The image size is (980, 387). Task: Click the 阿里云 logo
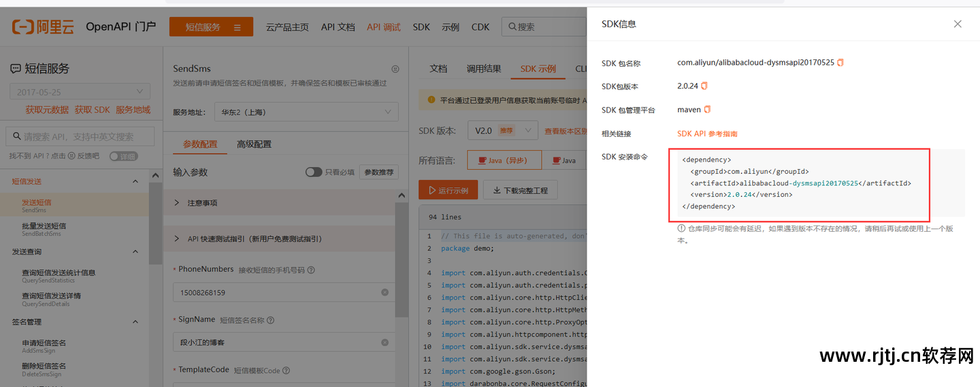[x=43, y=27]
